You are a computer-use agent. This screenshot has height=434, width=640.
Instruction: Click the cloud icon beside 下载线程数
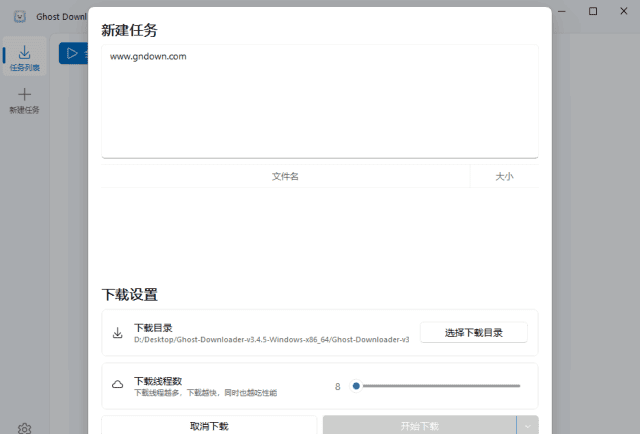(x=118, y=385)
